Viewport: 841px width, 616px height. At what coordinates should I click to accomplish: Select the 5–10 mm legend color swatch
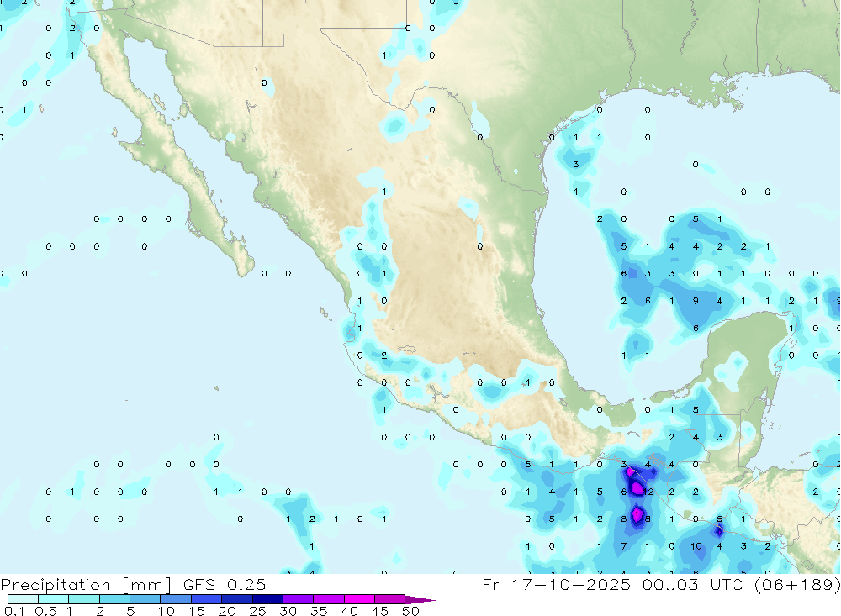point(145,600)
